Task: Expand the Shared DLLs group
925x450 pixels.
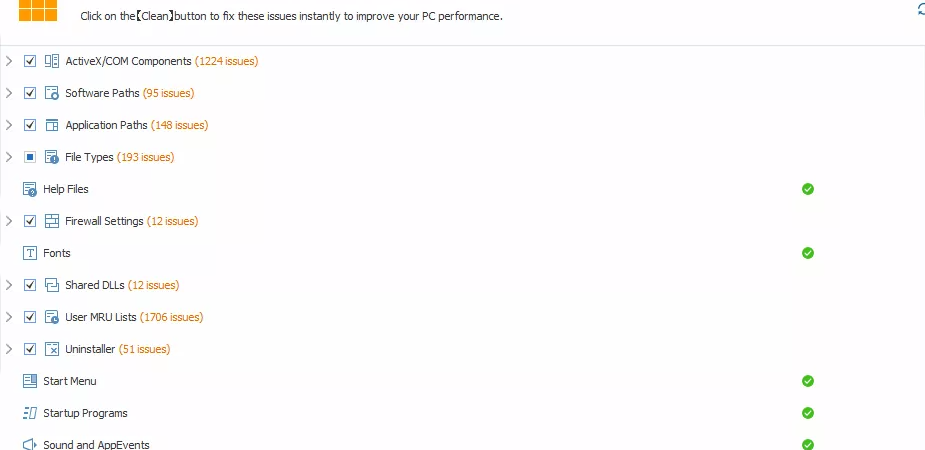Action: tap(9, 285)
